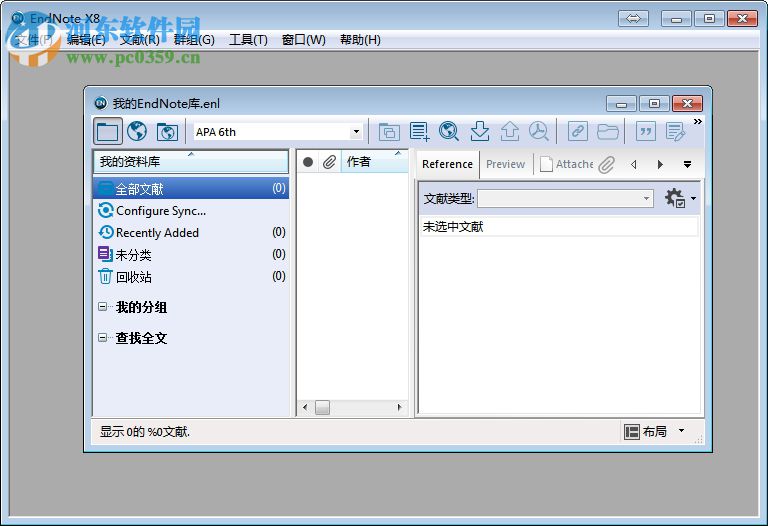
Task: Sort by 作者 column header
Action: click(x=375, y=162)
